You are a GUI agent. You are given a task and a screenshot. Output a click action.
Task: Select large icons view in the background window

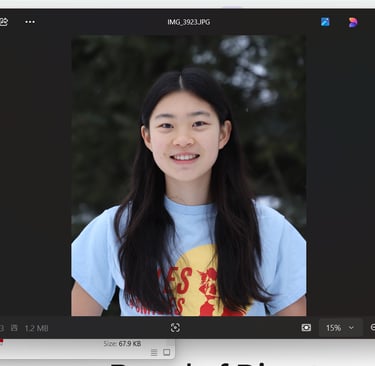[166, 352]
